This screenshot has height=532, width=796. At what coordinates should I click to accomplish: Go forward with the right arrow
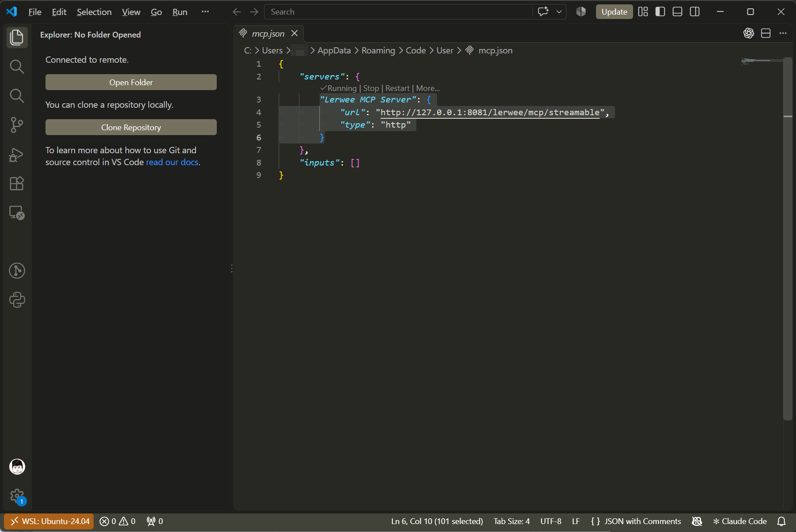point(254,12)
